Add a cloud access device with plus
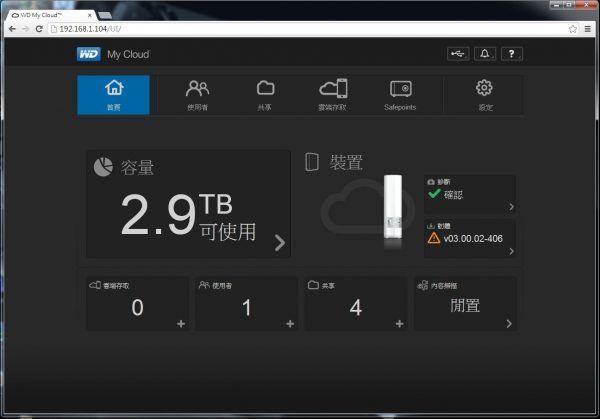600x419 pixels. point(181,324)
